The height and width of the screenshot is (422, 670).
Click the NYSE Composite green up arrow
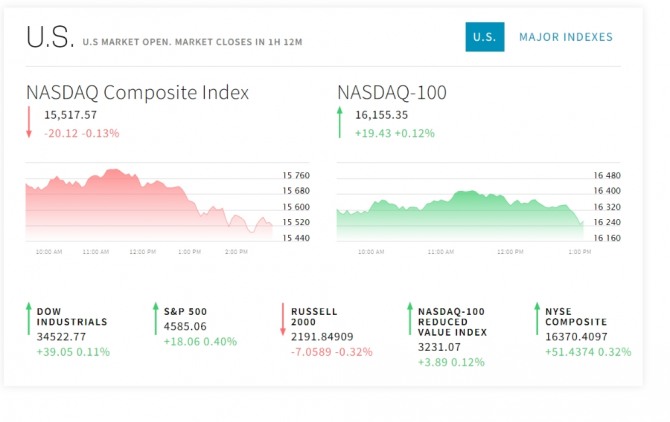coord(536,320)
